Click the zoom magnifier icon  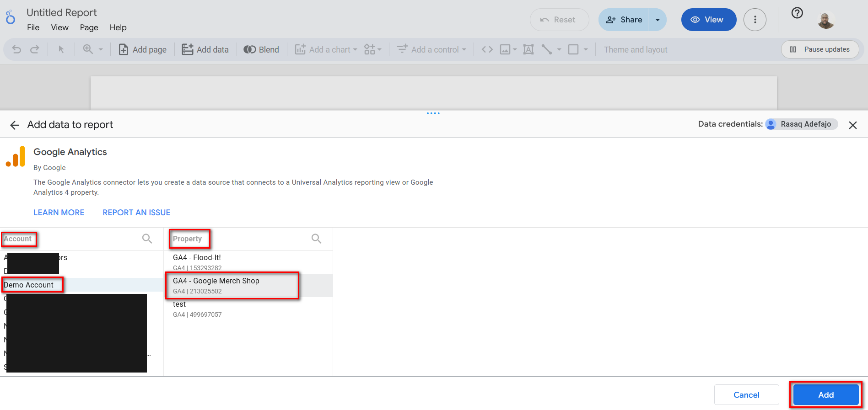[88, 49]
